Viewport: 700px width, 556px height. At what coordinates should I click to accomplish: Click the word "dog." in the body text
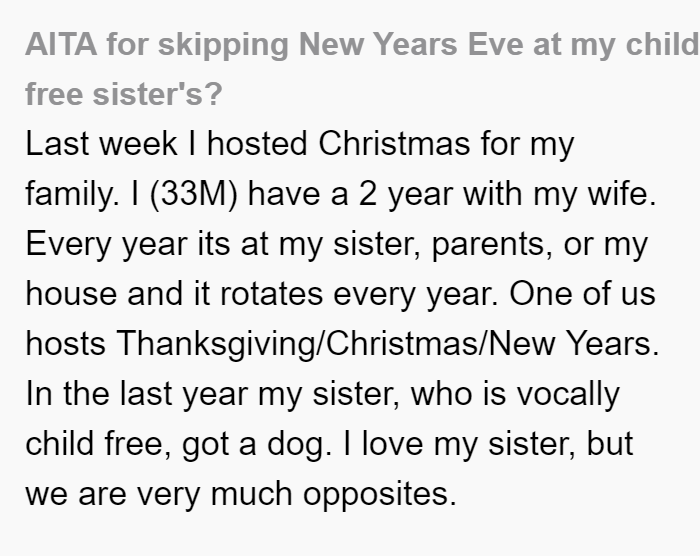point(299,444)
